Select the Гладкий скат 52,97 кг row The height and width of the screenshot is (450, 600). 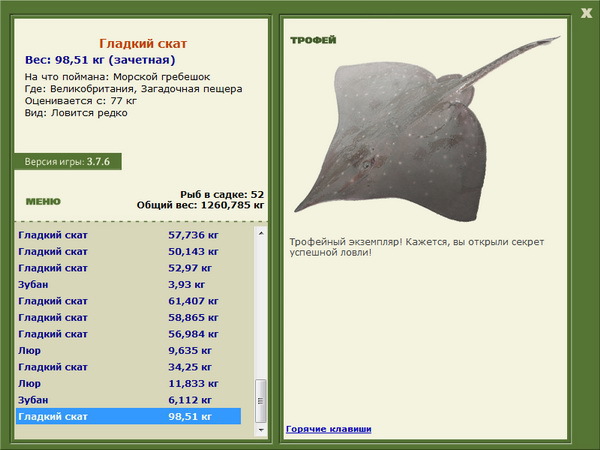pyautogui.click(x=129, y=268)
